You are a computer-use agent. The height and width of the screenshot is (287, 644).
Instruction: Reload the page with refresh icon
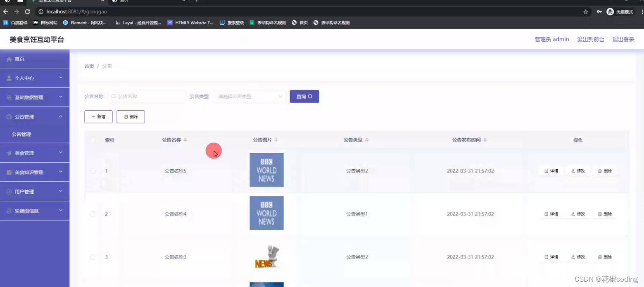pyautogui.click(x=27, y=12)
